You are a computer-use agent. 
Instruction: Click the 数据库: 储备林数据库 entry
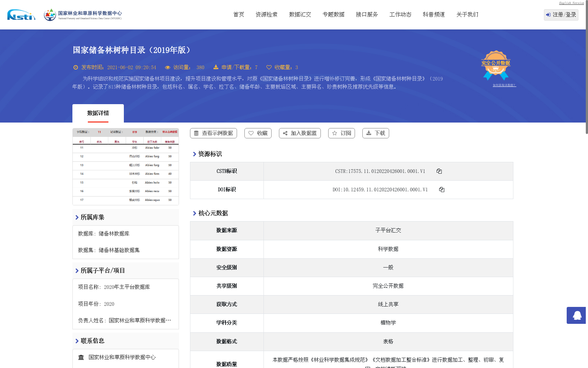(104, 234)
